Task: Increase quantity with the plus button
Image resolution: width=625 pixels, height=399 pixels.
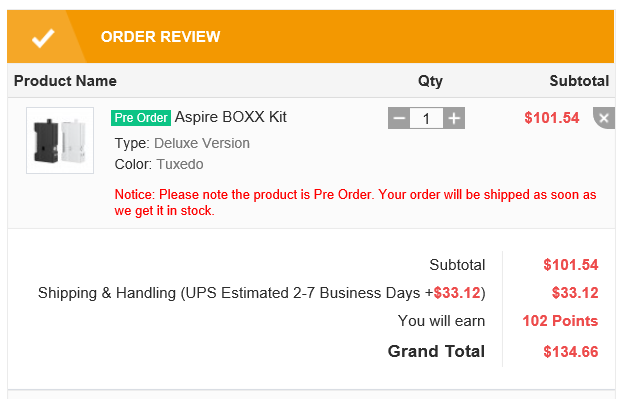Action: 454,118
